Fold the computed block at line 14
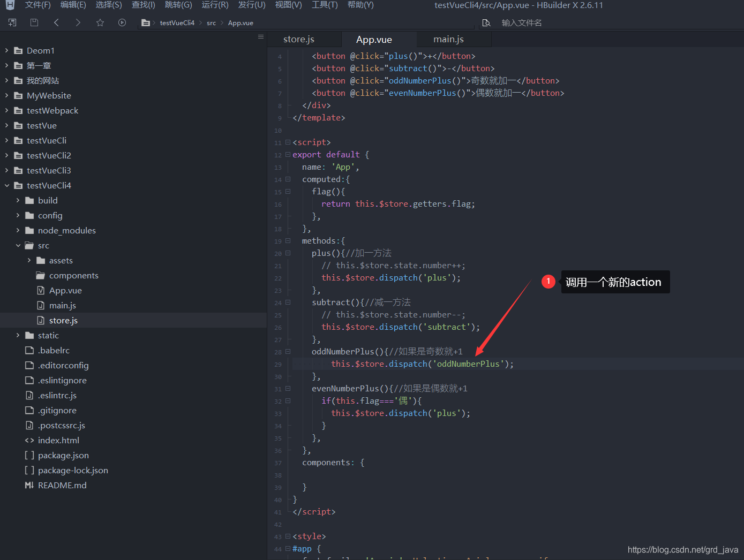The image size is (744, 560). tap(288, 179)
